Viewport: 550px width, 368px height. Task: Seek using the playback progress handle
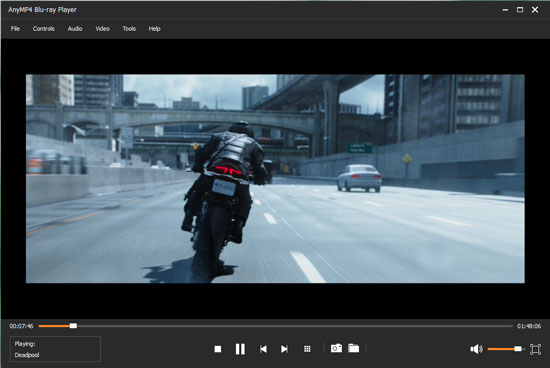coord(73,326)
